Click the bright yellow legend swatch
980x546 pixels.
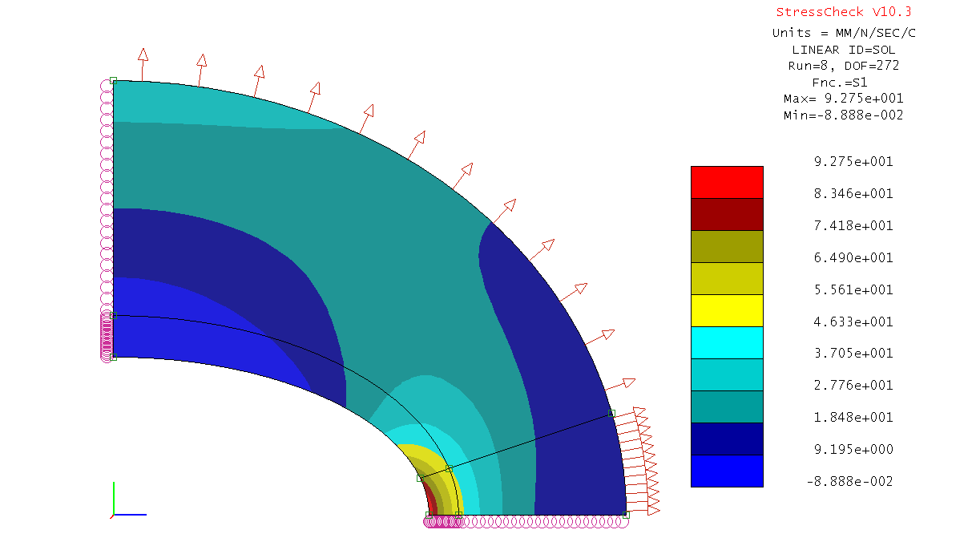pos(727,310)
